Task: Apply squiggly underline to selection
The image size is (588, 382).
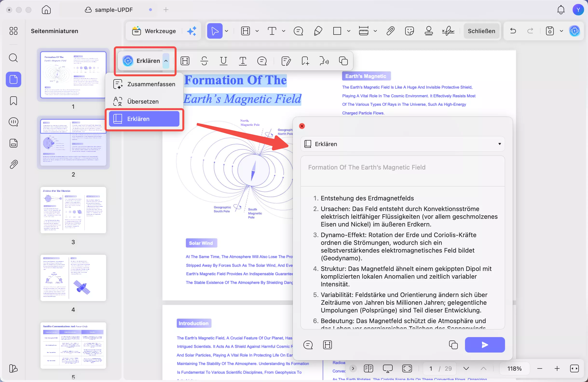Action: point(243,61)
